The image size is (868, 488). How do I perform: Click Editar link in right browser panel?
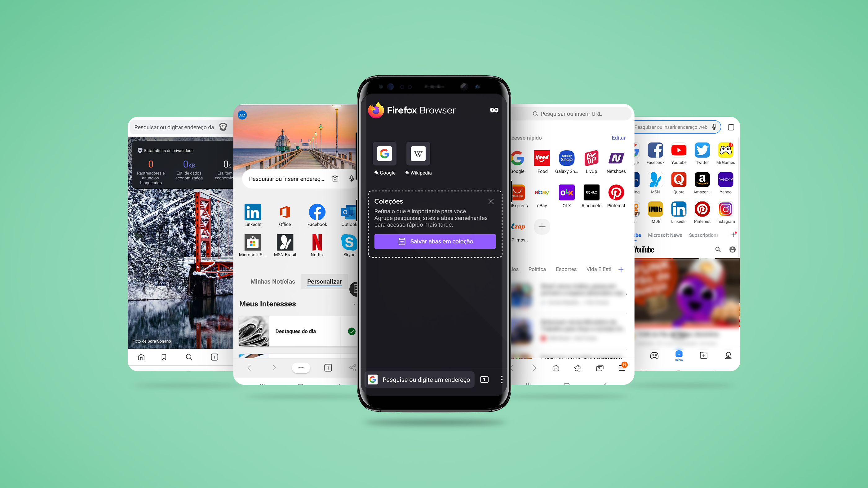[x=618, y=138]
